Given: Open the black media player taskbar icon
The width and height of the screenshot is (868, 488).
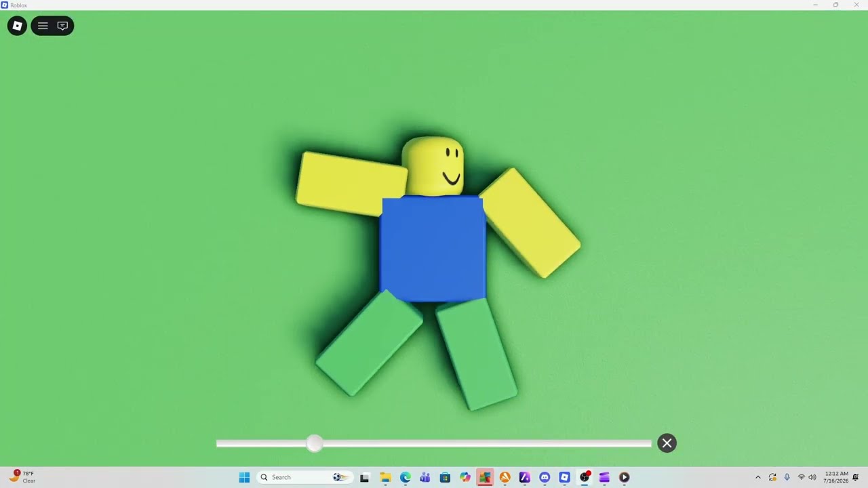Looking at the screenshot, I should [x=625, y=477].
